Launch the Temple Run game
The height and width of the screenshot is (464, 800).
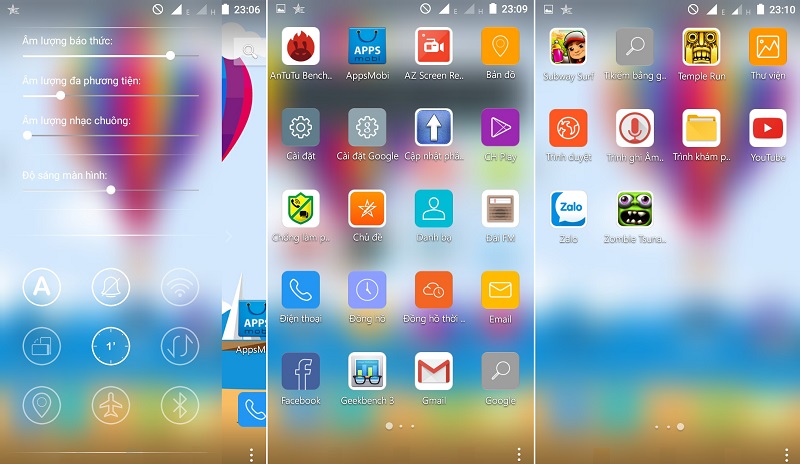702,46
